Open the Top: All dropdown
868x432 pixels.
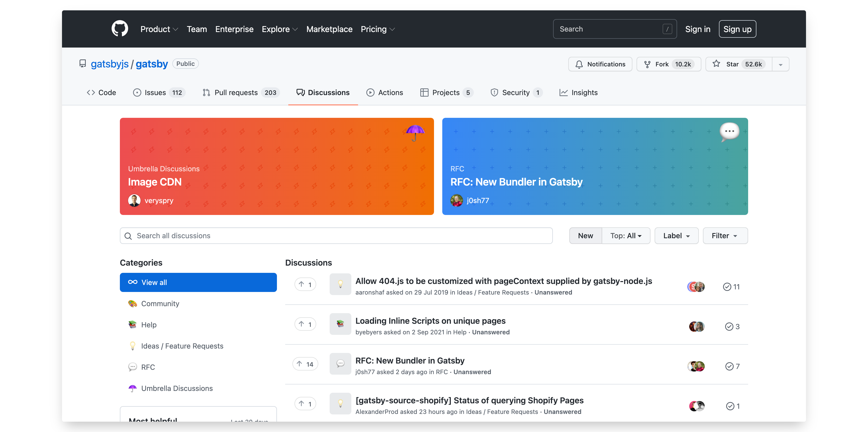(626, 236)
